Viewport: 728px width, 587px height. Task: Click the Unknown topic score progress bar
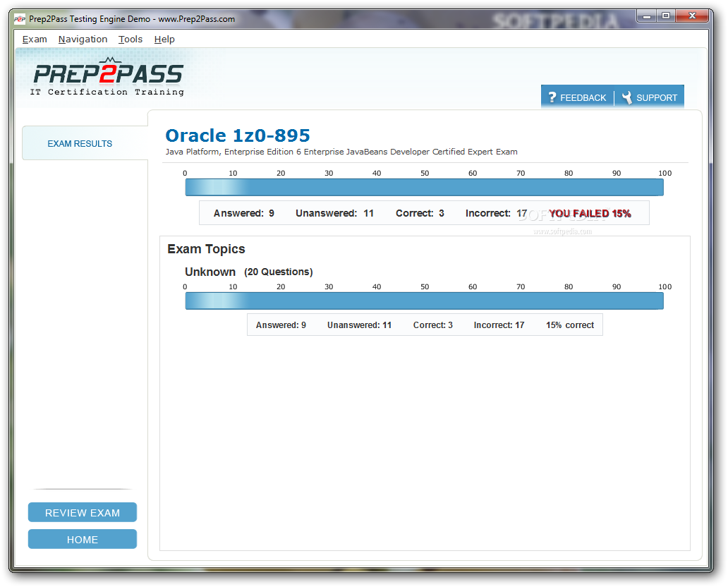(x=425, y=301)
